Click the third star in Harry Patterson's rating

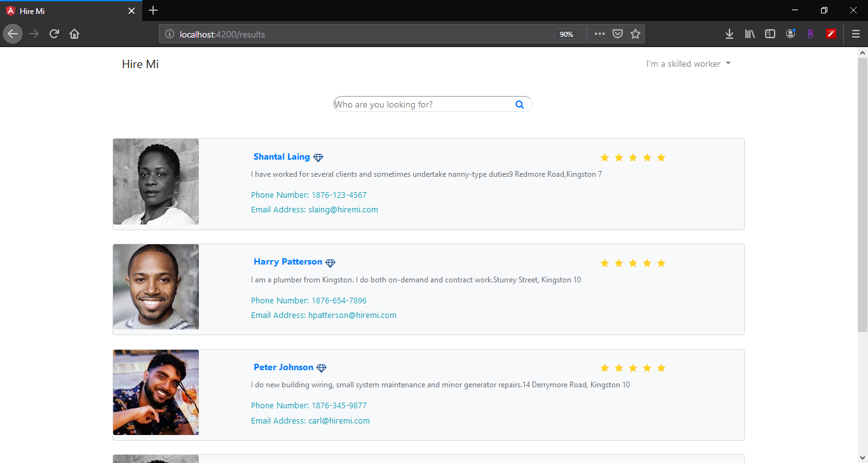[633, 263]
